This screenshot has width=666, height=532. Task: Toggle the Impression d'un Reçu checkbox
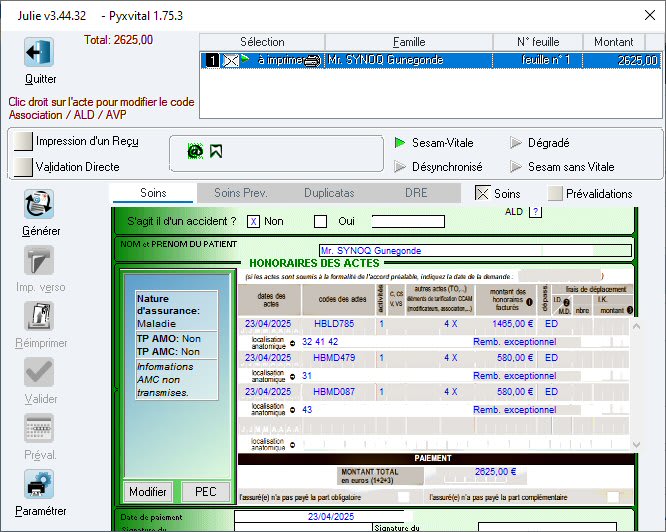pos(23,142)
